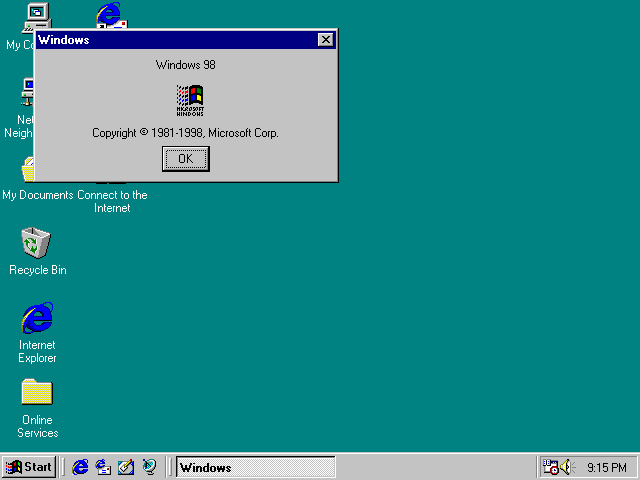Open the Online Services folder
Image resolution: width=640 pixels, height=480 pixels.
pos(37,393)
